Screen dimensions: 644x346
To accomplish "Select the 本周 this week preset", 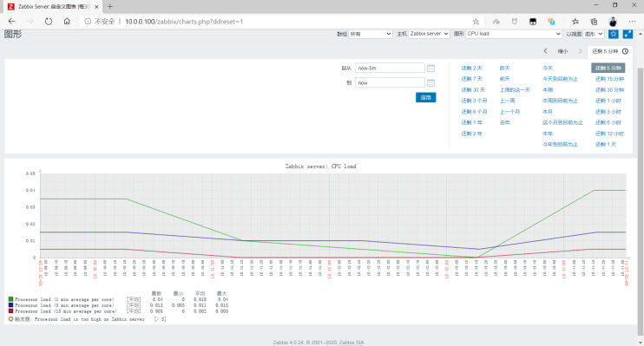I will (x=548, y=90).
